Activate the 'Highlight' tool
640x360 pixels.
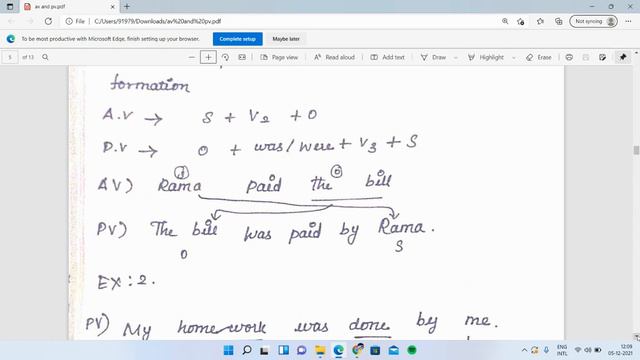pyautogui.click(x=486, y=57)
